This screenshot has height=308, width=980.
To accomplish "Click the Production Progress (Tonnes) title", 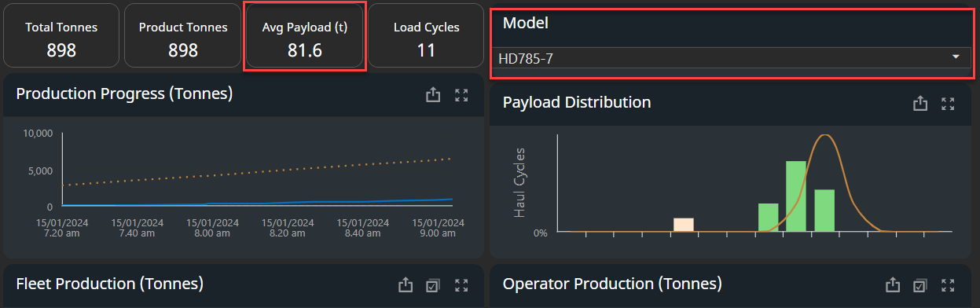I will [124, 94].
